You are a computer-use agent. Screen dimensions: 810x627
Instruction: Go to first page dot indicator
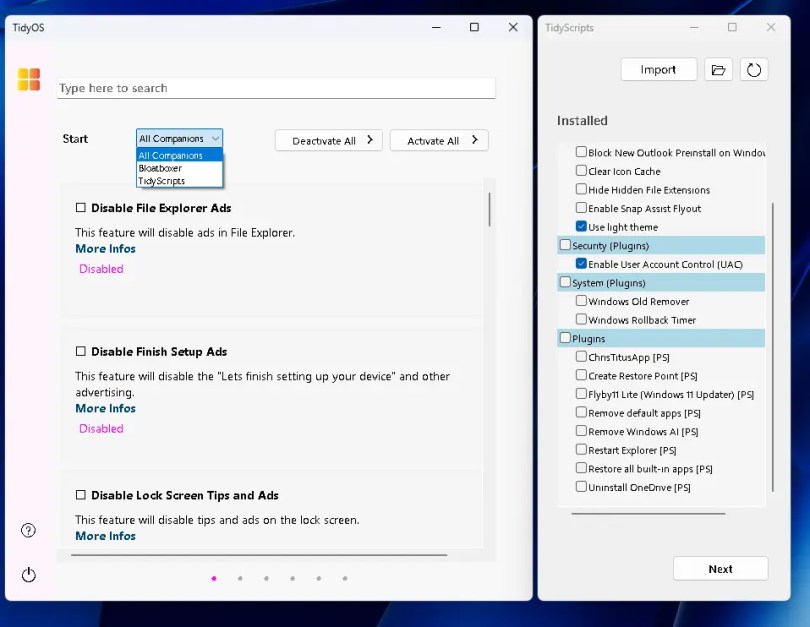[x=214, y=578]
